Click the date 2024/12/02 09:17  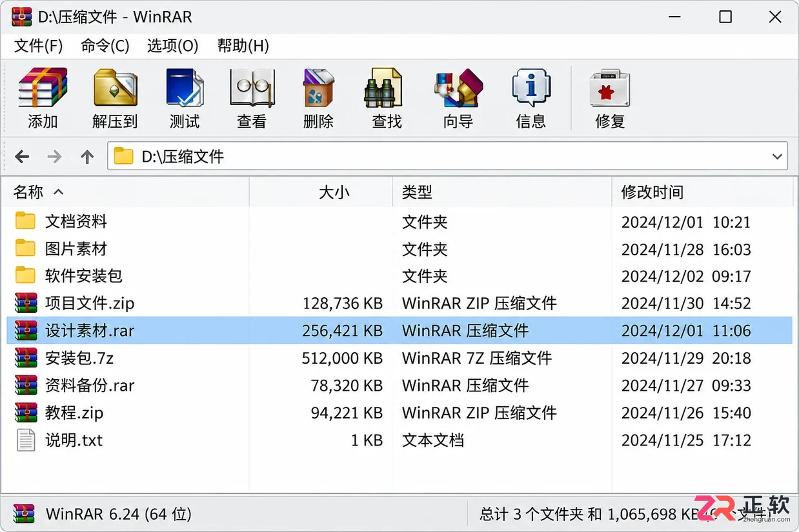click(686, 276)
